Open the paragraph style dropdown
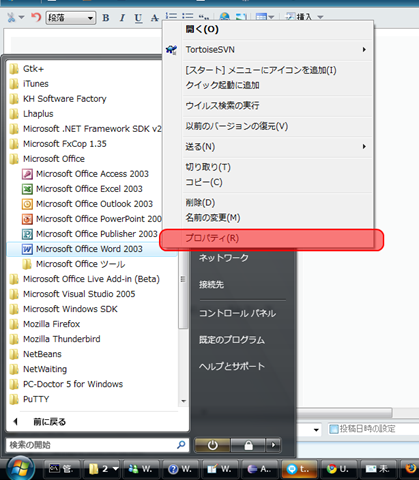Viewport: 419px width, 480px height. [x=71, y=18]
